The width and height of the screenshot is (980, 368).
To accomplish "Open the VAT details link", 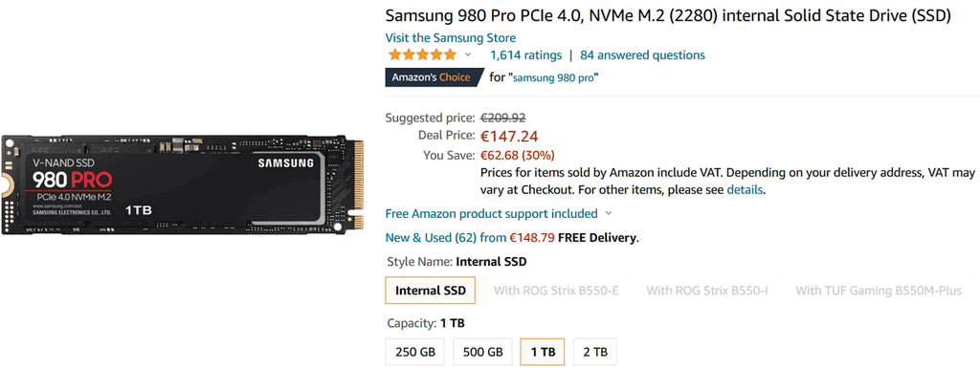I will [745, 189].
